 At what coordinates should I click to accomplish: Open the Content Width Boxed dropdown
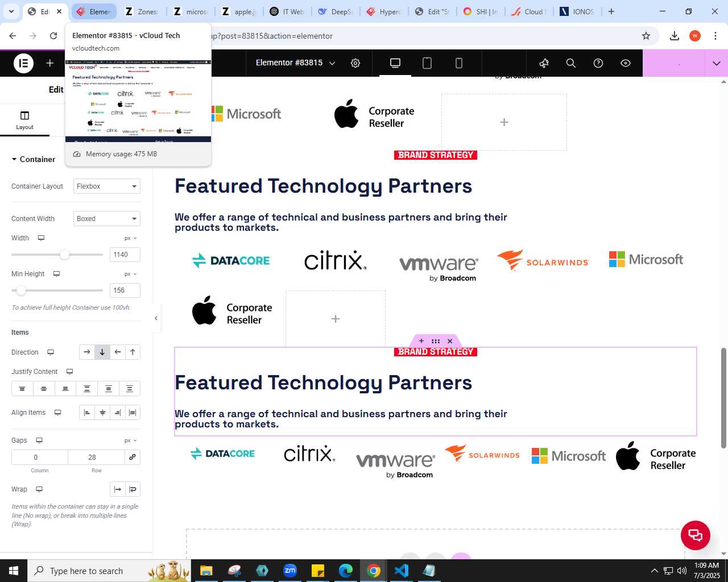pyautogui.click(x=107, y=219)
